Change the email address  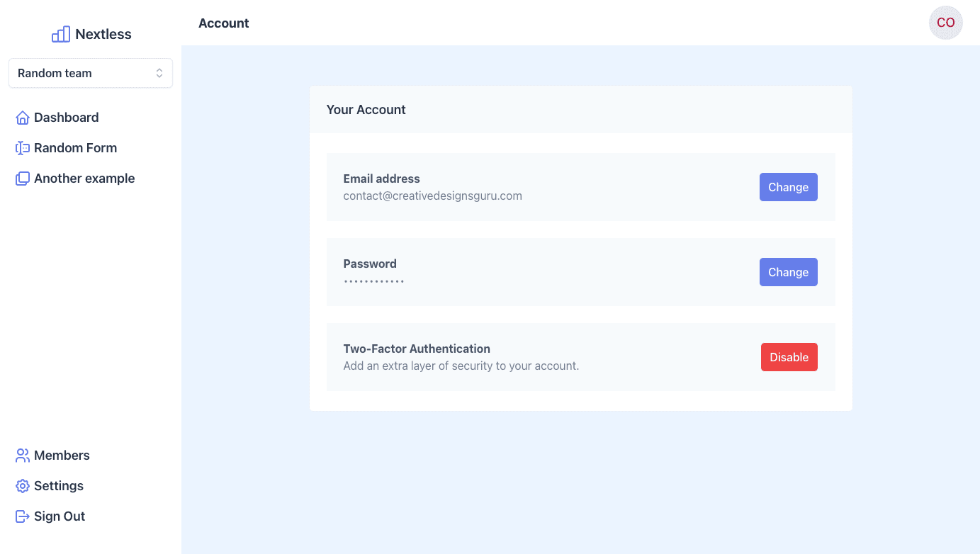(788, 187)
